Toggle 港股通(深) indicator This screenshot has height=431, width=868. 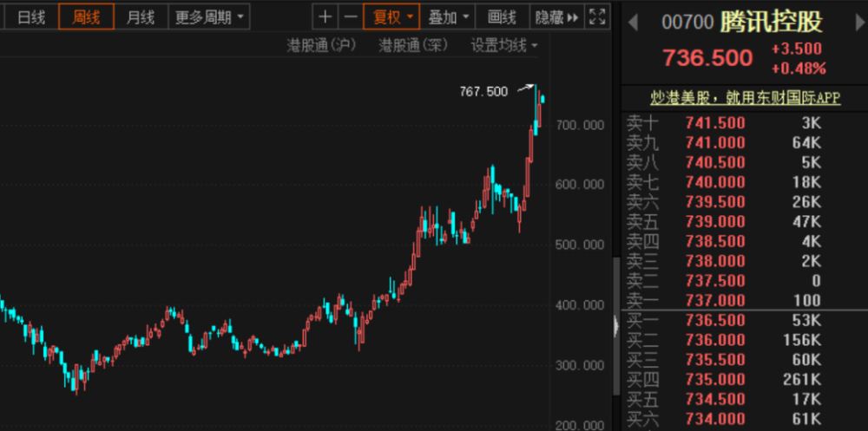point(413,45)
